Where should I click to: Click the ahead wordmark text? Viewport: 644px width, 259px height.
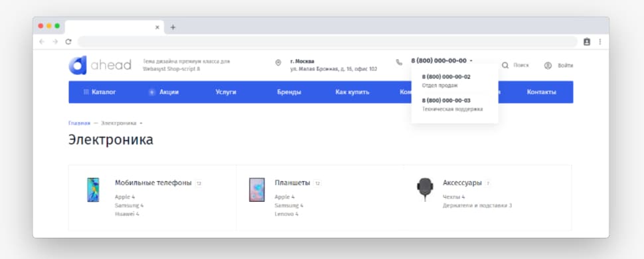pos(111,65)
